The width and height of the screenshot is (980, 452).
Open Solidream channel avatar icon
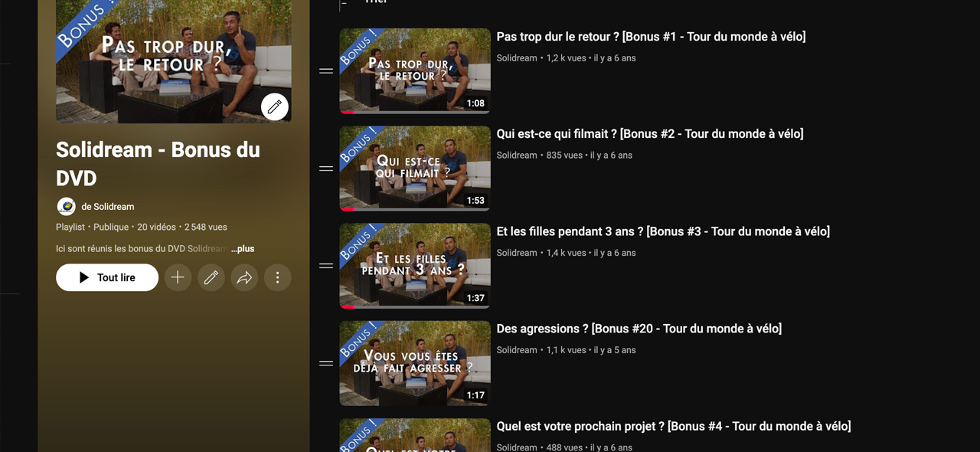pos(67,207)
